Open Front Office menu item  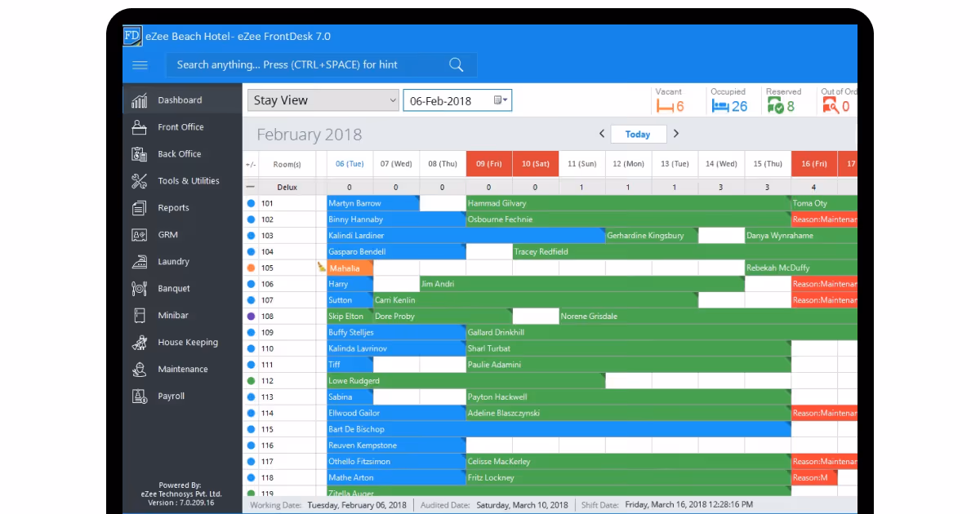tap(183, 126)
